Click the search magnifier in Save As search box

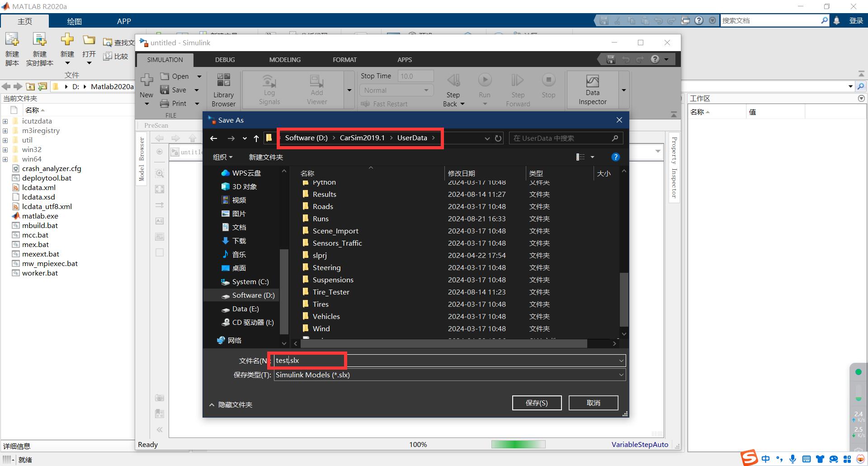(615, 138)
